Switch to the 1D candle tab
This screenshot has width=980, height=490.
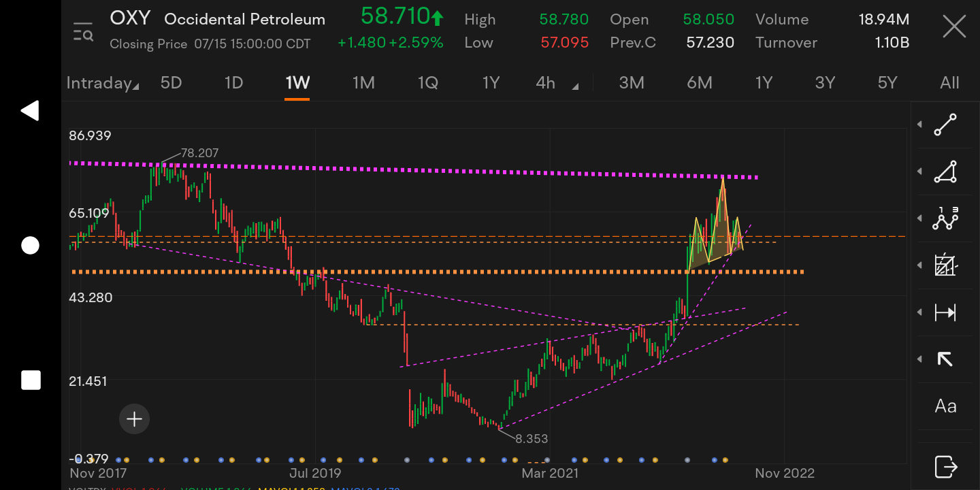pos(233,83)
